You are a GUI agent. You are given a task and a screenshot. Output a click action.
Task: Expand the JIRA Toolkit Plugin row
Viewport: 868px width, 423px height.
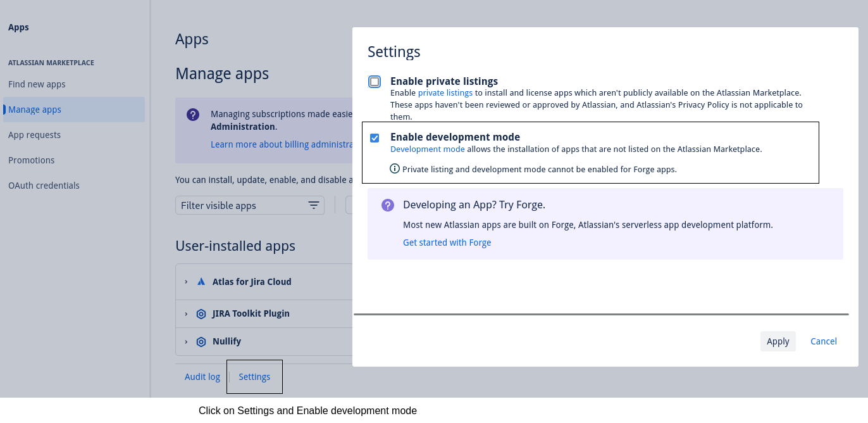pos(186,313)
